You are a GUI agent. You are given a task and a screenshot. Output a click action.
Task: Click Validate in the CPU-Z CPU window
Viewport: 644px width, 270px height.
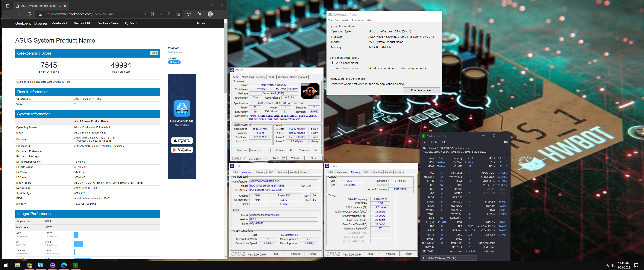295,158
